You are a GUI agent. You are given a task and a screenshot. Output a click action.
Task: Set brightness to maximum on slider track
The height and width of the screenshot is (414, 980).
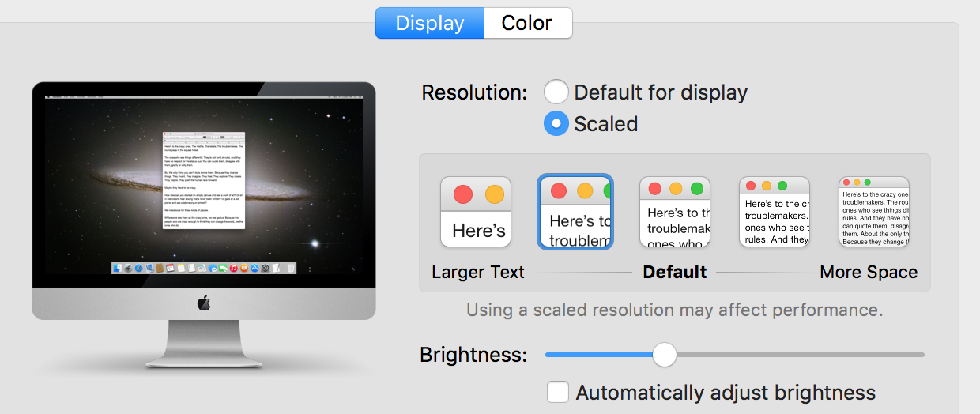[x=922, y=355]
